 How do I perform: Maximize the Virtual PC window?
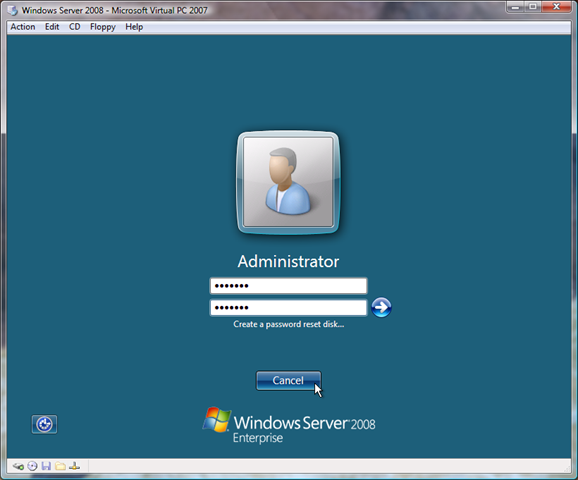[533, 7]
